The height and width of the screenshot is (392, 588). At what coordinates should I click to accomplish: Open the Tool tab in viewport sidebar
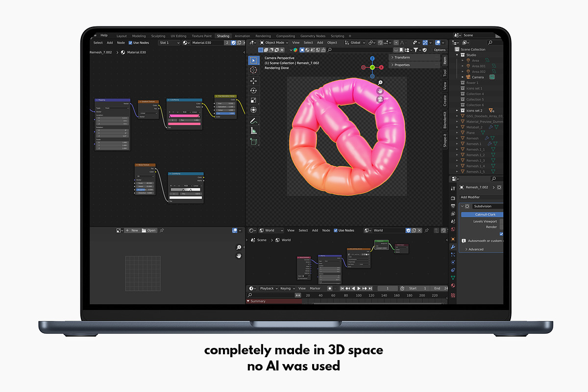[445, 73]
